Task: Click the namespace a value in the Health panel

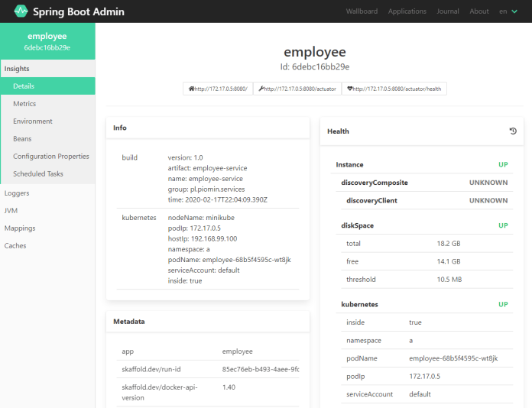Action: 411,341
